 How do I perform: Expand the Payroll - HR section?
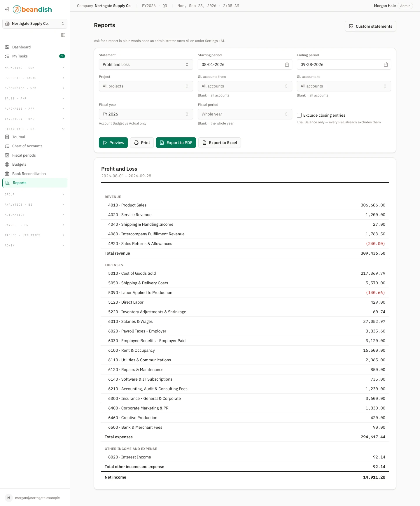tap(35, 225)
